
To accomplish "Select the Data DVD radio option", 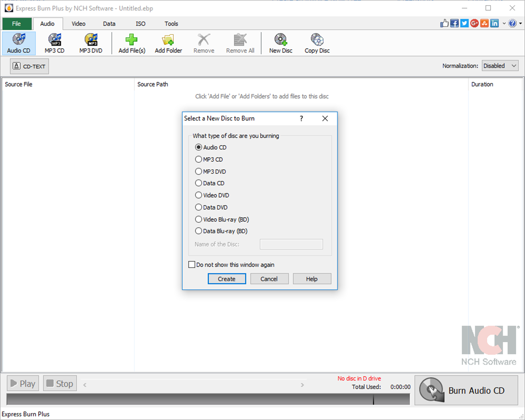I will click(198, 207).
